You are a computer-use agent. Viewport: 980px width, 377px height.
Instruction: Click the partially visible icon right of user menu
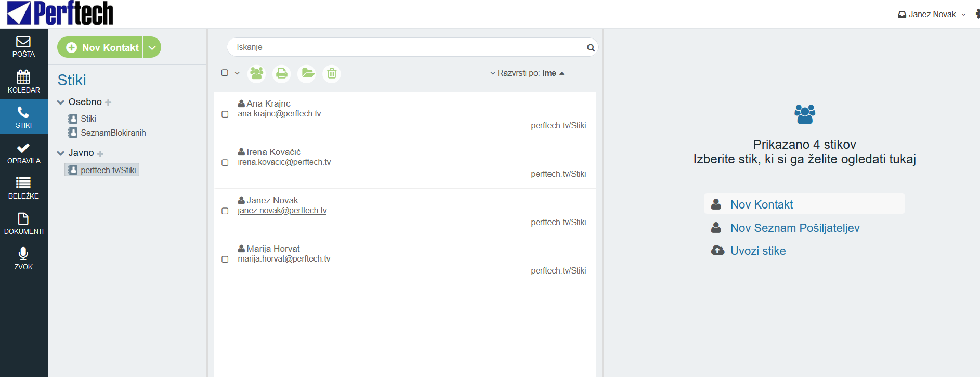977,14
